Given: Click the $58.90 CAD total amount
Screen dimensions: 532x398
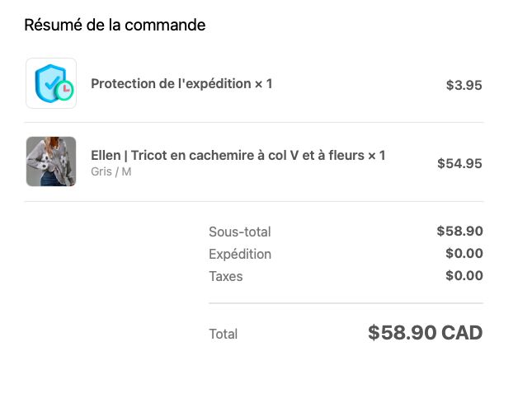Looking at the screenshot, I should tap(425, 333).
